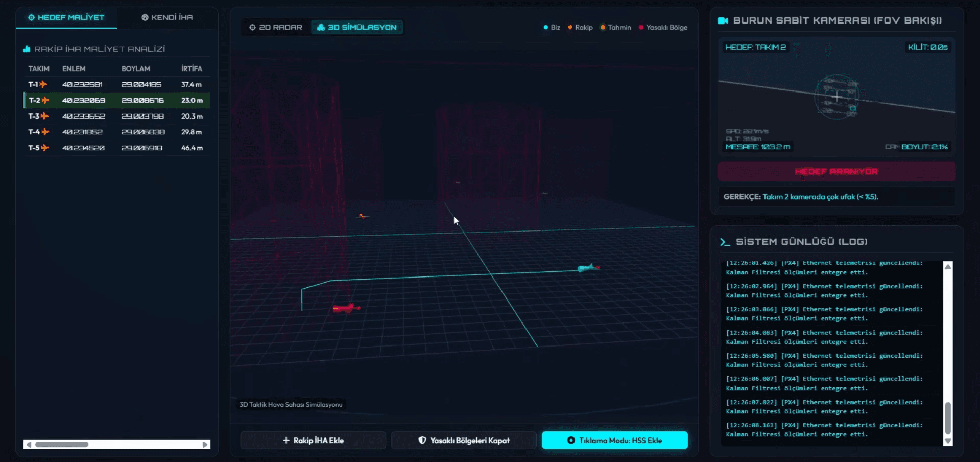Click right arrow of table horizontal scrollbar
The image size is (980, 462).
tap(205, 445)
